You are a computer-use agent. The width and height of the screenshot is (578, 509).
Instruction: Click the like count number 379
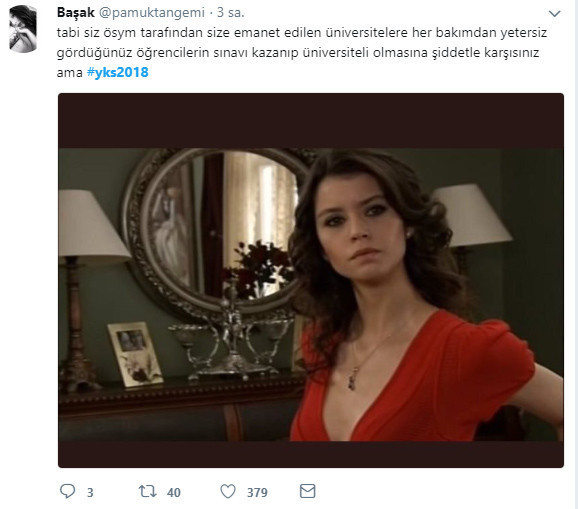(x=257, y=492)
